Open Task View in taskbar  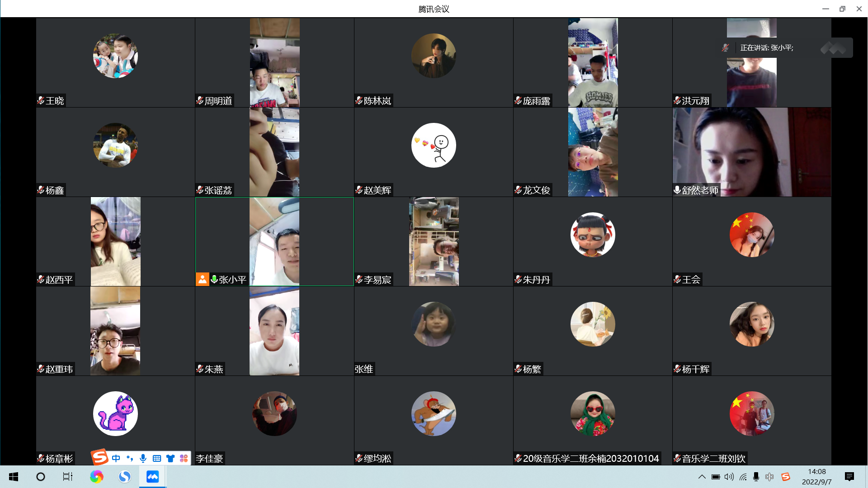coord(68,477)
